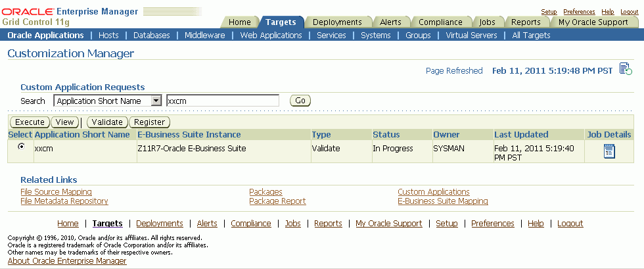This screenshot has width=644, height=269.
Task: Go to the Middleware subtab
Action: click(205, 36)
